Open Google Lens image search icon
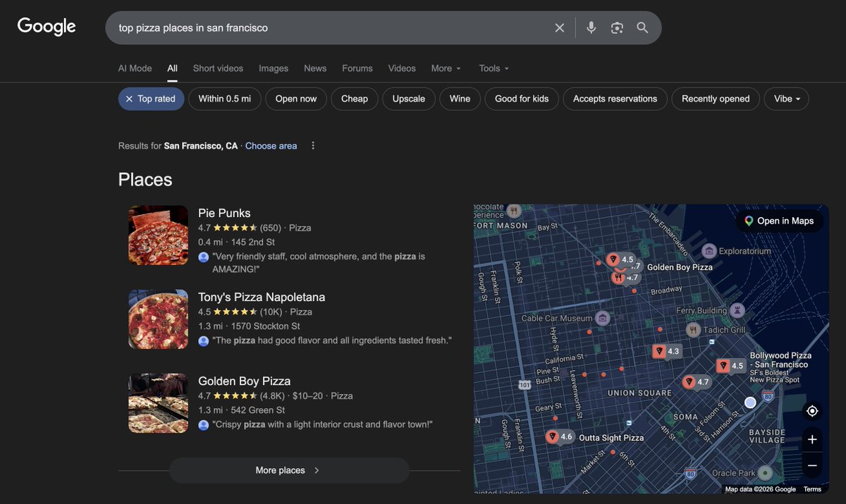 pos(617,27)
